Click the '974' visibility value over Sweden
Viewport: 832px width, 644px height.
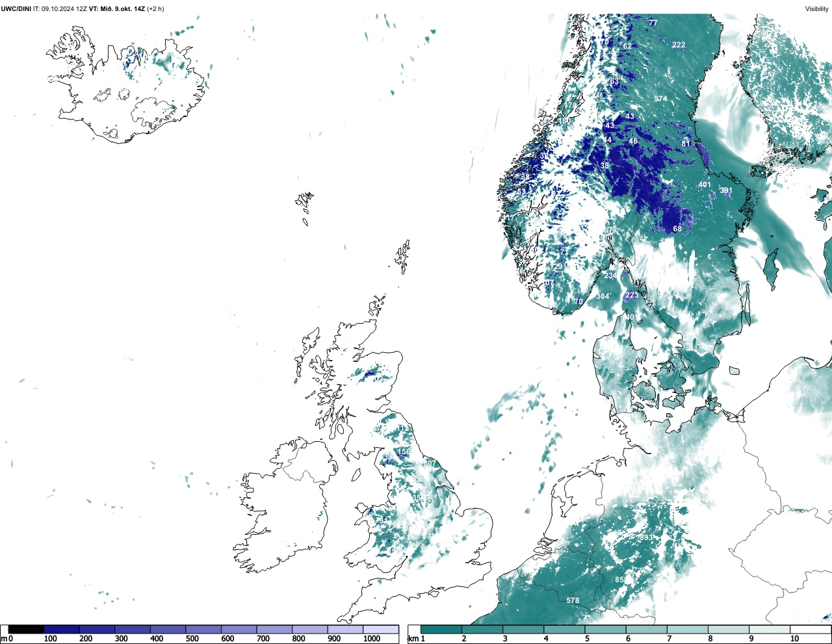[660, 99]
